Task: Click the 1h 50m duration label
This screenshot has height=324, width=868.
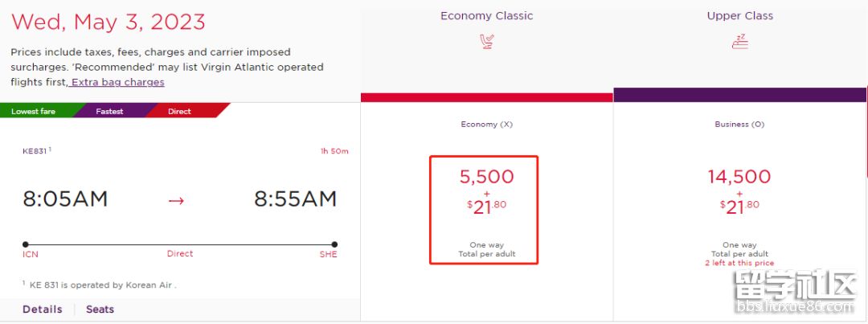Action: tap(334, 151)
